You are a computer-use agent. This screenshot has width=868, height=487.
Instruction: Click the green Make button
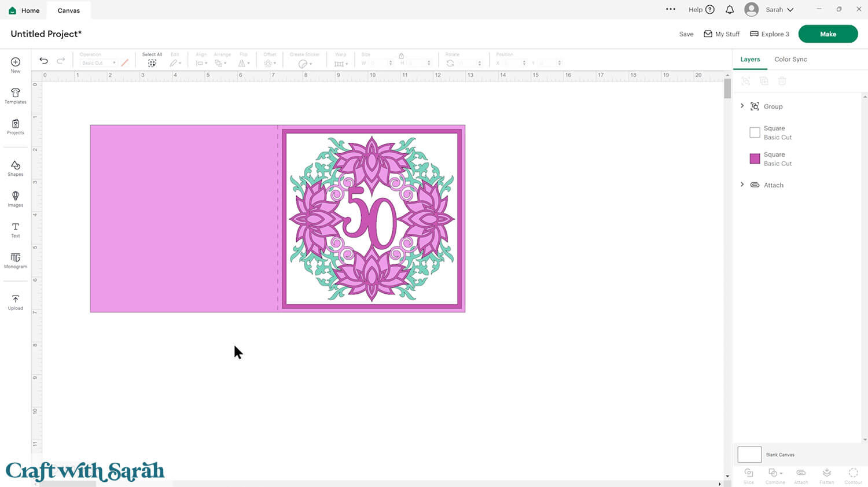click(x=827, y=34)
